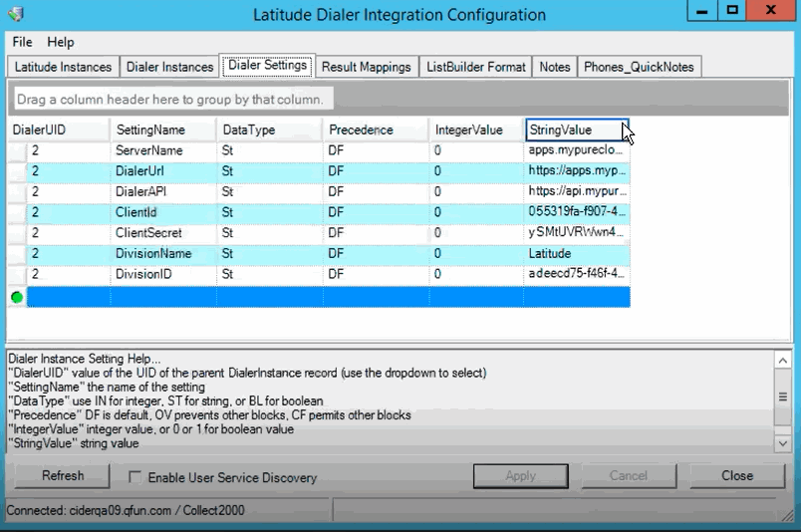
Task: Click the ySMtUVRWwn4... string value
Action: tap(577, 233)
